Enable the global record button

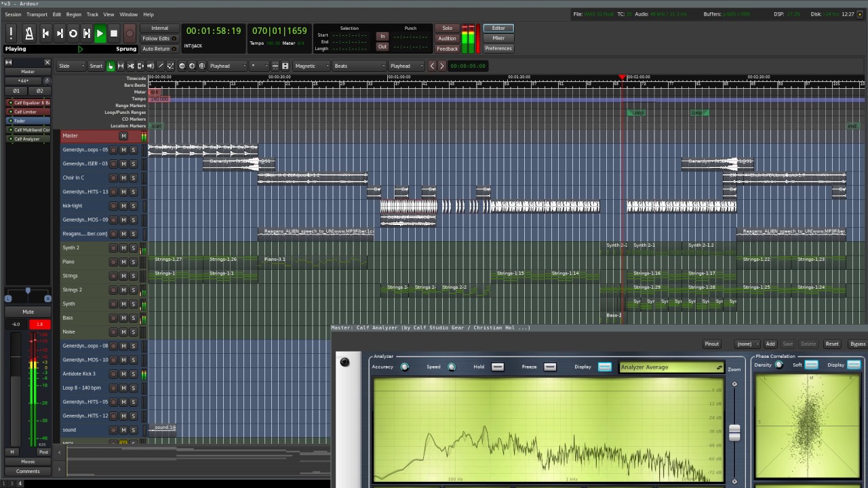click(130, 33)
